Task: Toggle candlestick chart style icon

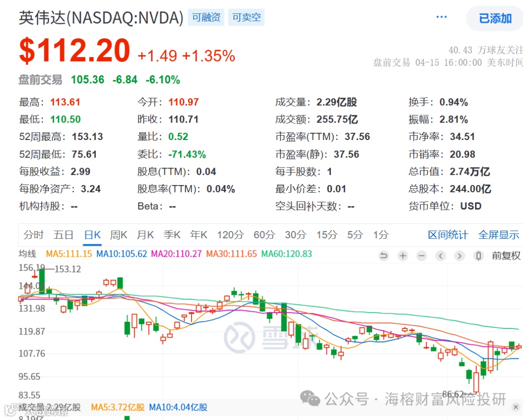Action: [x=478, y=256]
